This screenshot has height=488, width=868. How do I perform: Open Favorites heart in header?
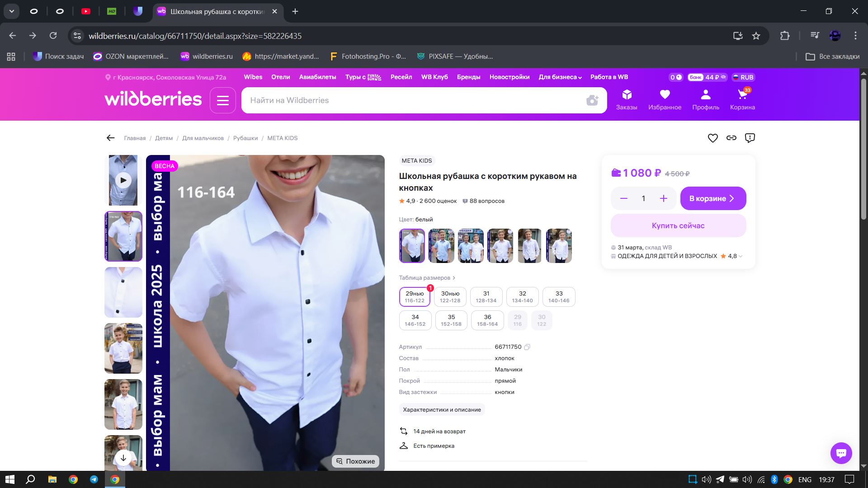click(665, 99)
